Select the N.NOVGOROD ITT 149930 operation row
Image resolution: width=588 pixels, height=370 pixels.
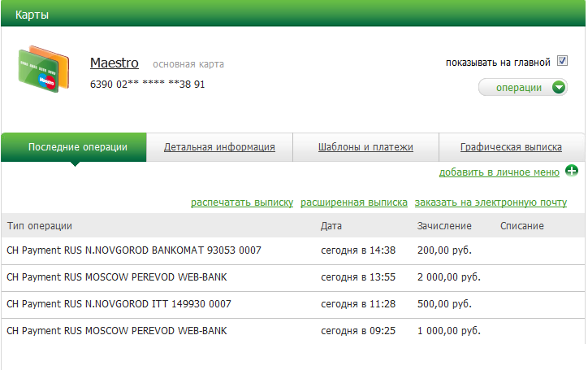(x=119, y=304)
